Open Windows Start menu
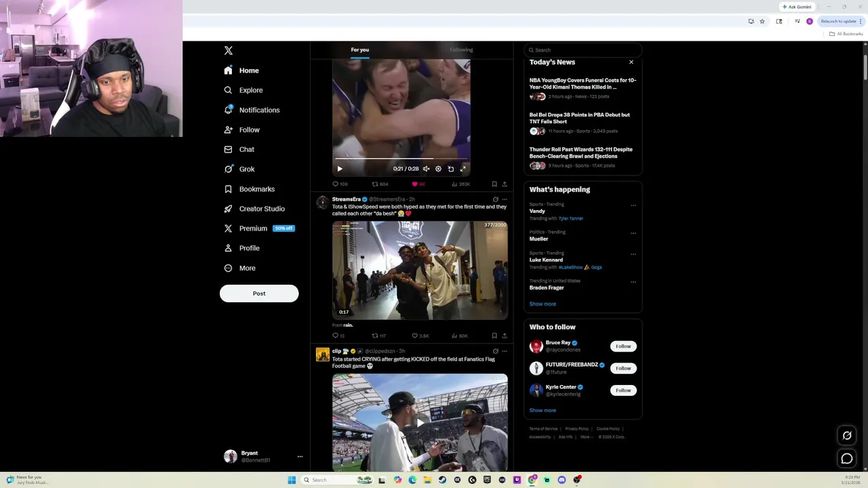The width and height of the screenshot is (868, 488). pos(292,480)
